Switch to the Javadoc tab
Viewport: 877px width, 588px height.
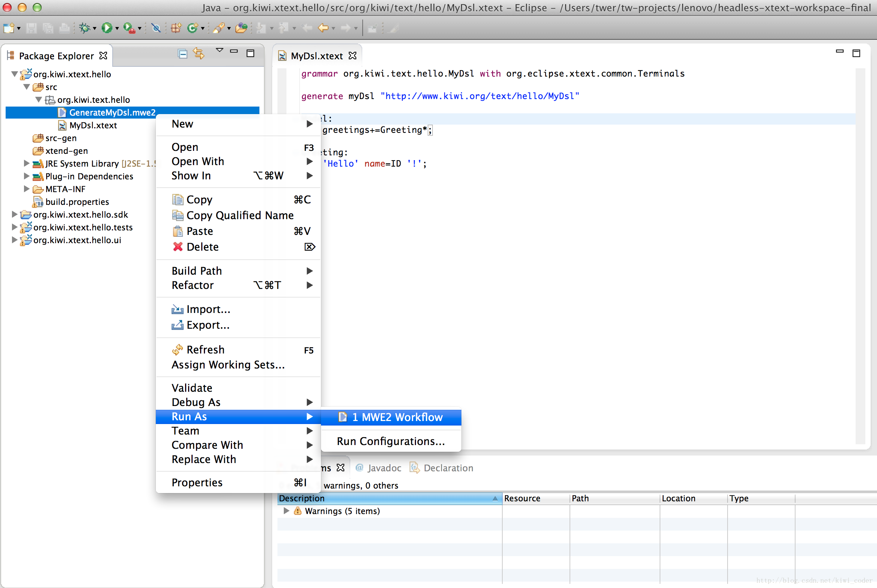pyautogui.click(x=378, y=468)
